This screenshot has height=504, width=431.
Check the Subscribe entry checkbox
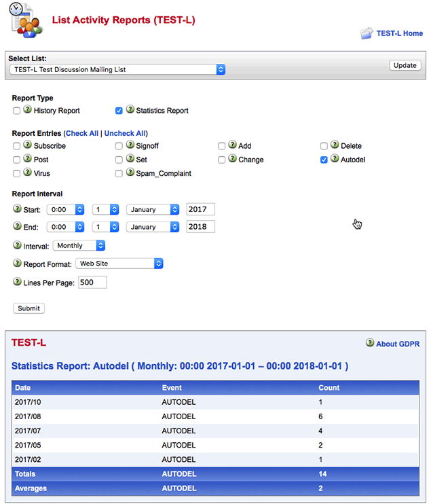(16, 146)
